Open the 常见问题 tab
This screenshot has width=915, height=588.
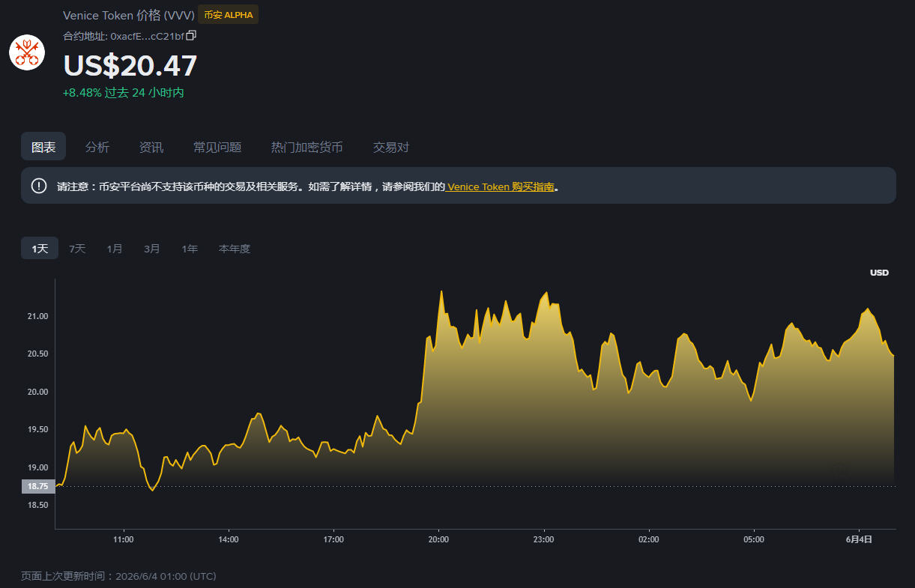coord(217,147)
